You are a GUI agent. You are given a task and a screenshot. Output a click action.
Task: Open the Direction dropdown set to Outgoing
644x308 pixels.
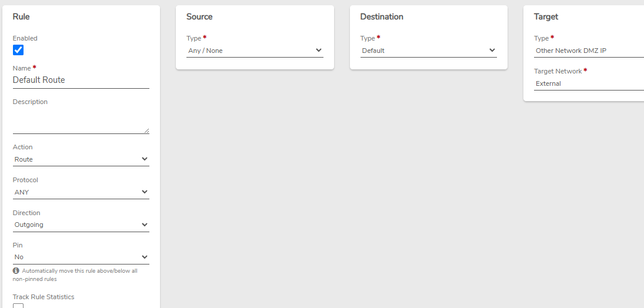pos(81,225)
